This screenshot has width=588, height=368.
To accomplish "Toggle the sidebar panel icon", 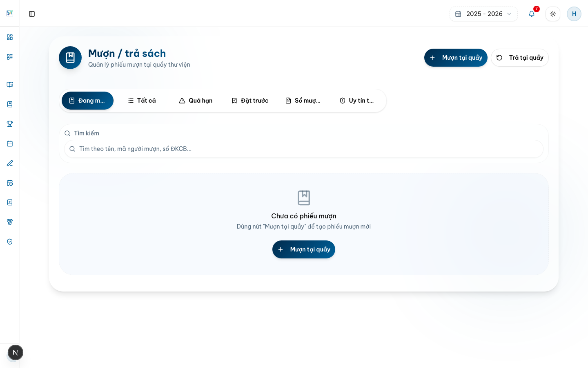I will pos(32,14).
